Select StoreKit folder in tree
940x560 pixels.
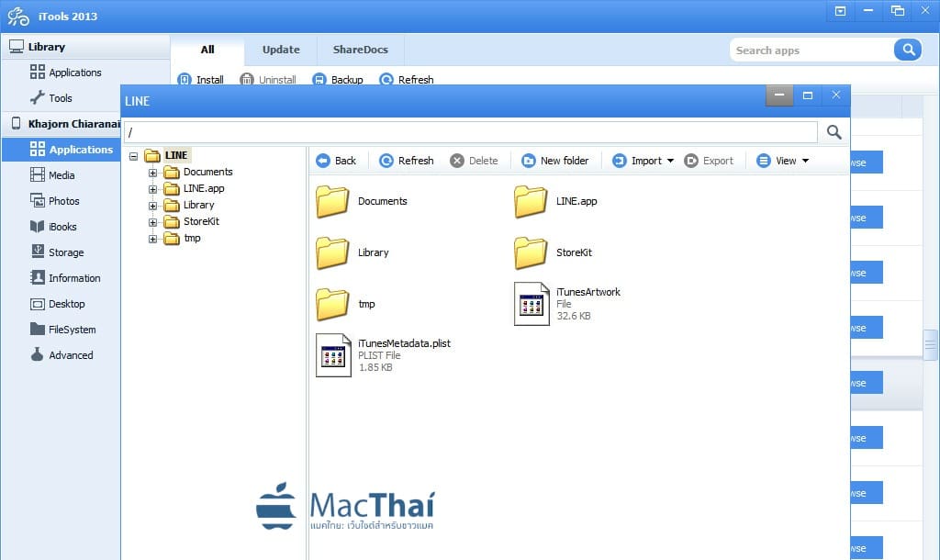pos(191,222)
